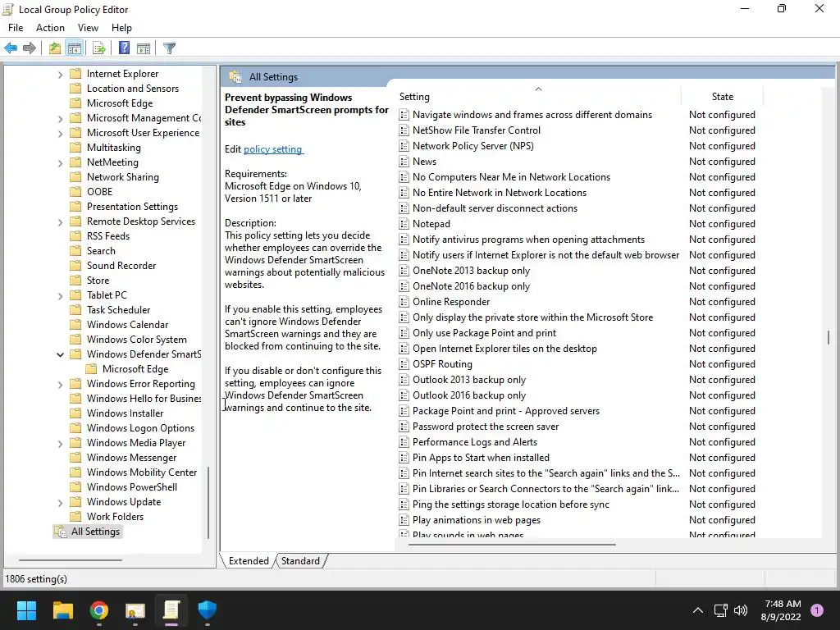Toggle the Show/Hide Action Pane icon
Screen dimensions: 840x630
pos(144,48)
